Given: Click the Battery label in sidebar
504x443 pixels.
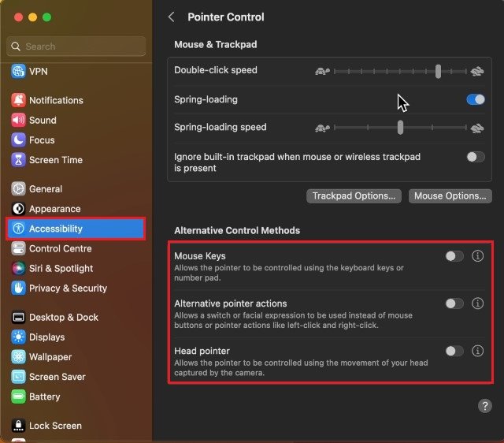Looking at the screenshot, I should (x=44, y=396).
